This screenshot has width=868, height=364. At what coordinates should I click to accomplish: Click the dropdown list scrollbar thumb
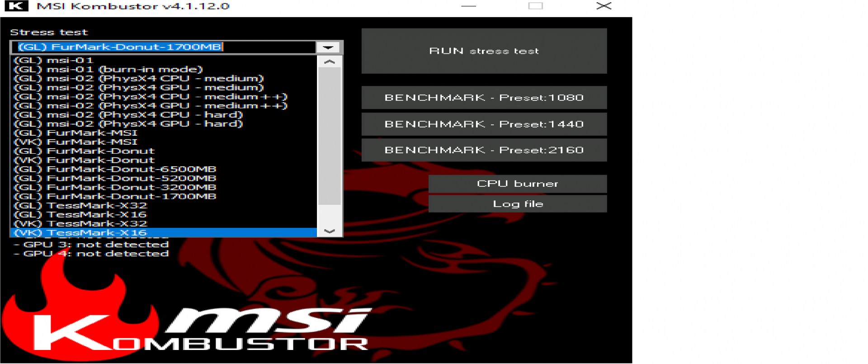click(330, 136)
